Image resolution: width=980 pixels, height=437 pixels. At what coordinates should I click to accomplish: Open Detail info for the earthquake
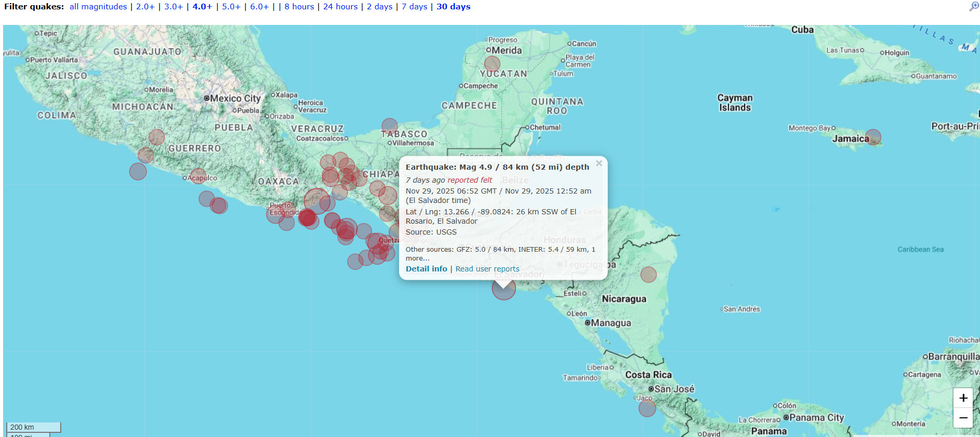pos(426,269)
